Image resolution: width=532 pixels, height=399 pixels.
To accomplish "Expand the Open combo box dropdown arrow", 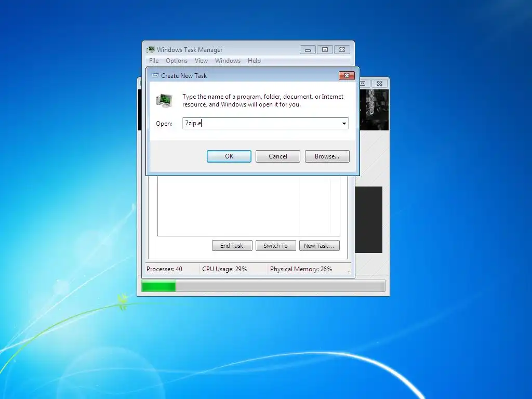I will (344, 124).
